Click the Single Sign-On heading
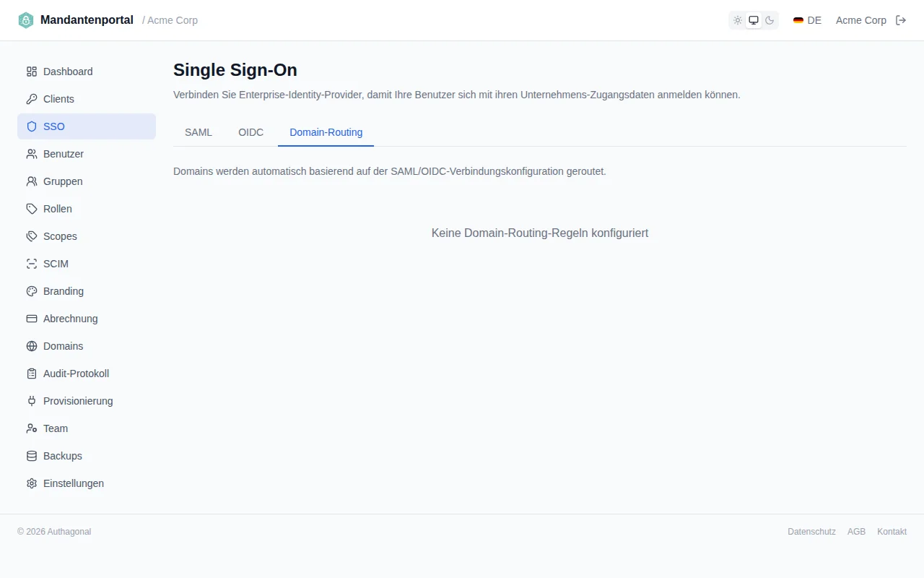 235,70
